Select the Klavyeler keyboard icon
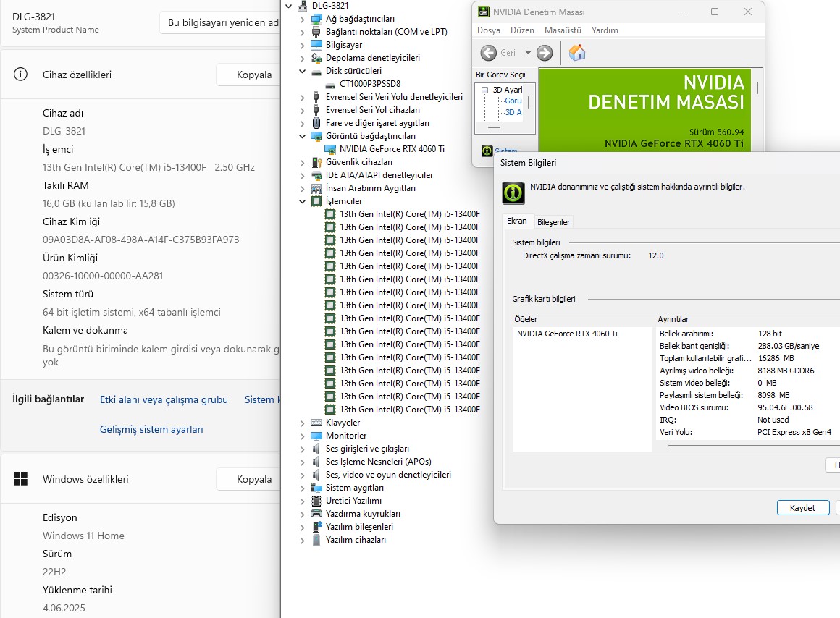The image size is (840, 618). (x=316, y=423)
